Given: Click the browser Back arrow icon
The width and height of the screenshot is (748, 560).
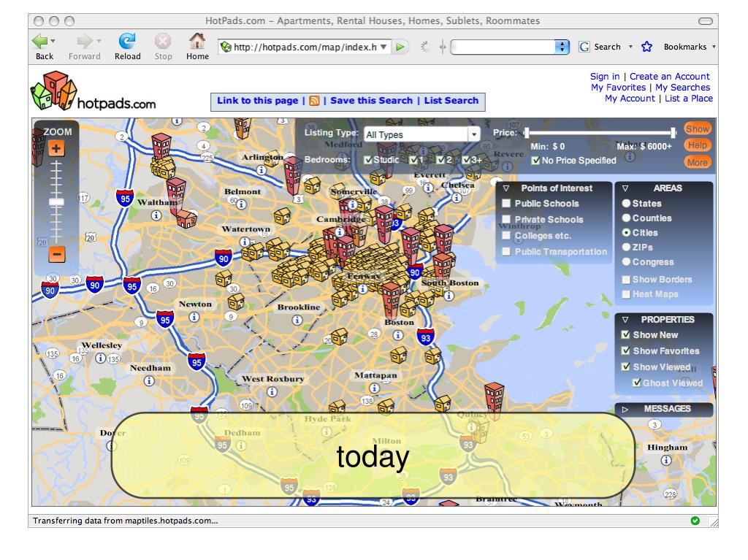Looking at the screenshot, I should pyautogui.click(x=40, y=42).
